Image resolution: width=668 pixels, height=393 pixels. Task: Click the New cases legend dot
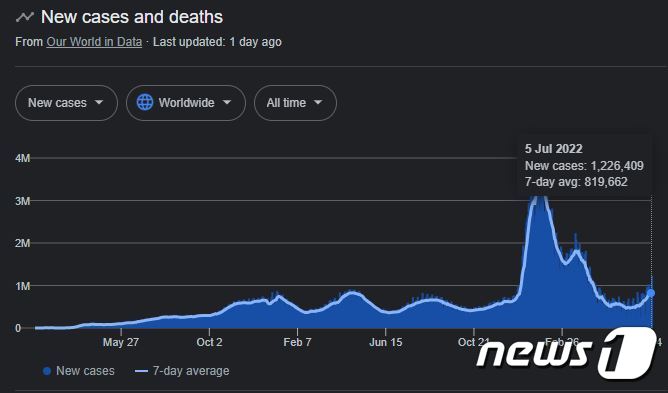[47, 371]
